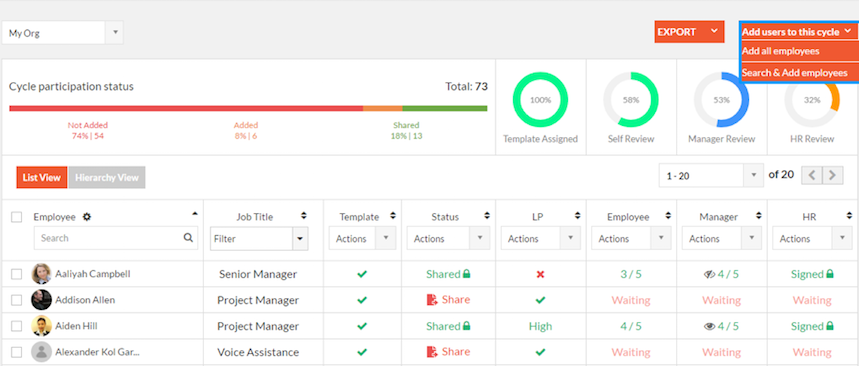
Task: Toggle hidden-eye icon in Aaliyah Campbell's Manager cell
Action: [x=709, y=274]
